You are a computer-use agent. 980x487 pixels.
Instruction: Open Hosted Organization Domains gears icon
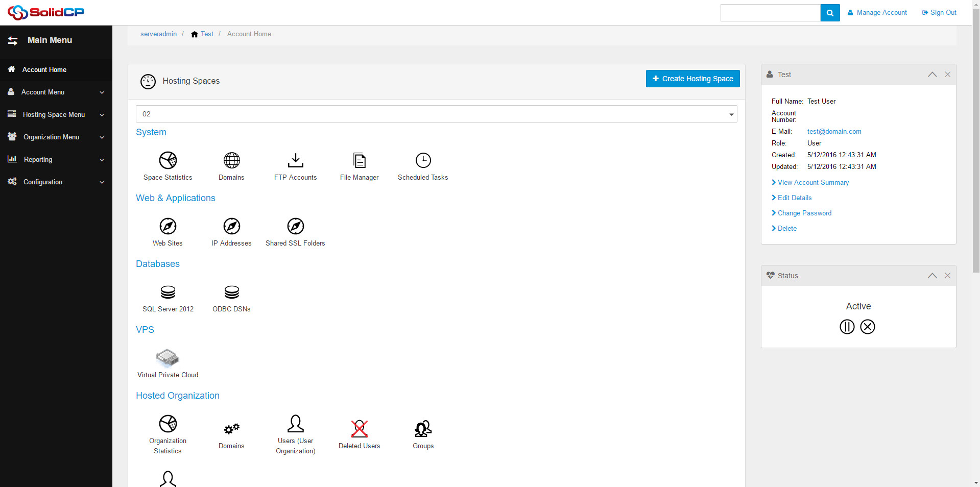pos(231,429)
